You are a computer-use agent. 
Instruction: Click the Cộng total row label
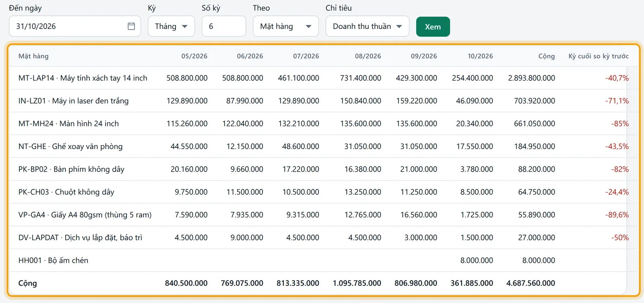point(27,283)
